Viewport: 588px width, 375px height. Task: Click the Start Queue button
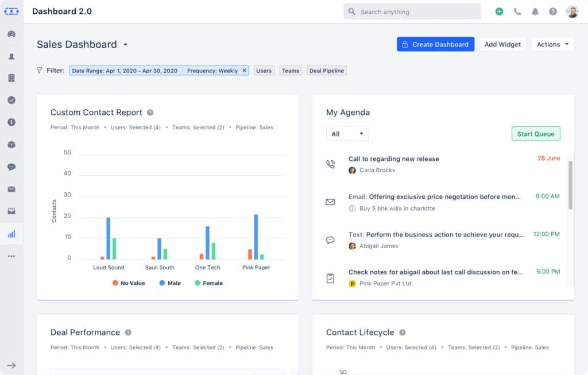tap(536, 133)
